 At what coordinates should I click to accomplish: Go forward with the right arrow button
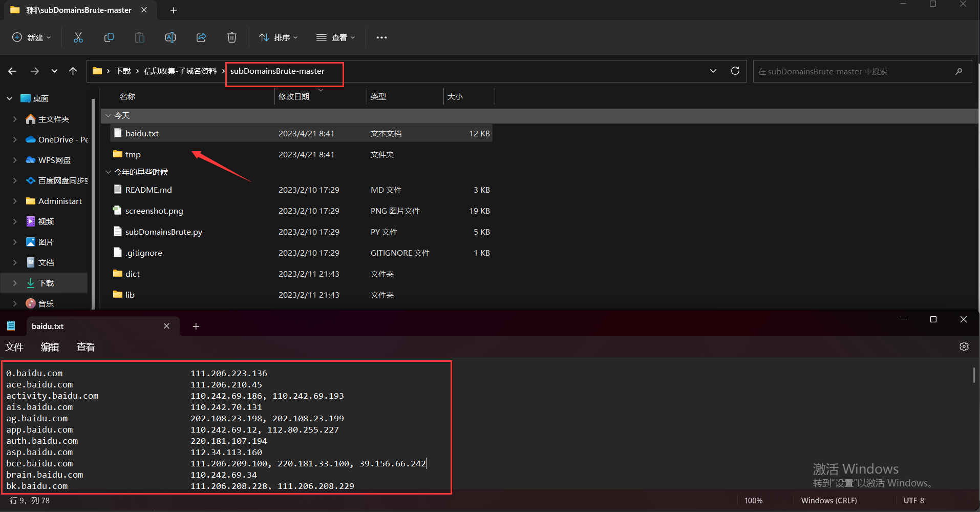pos(35,71)
